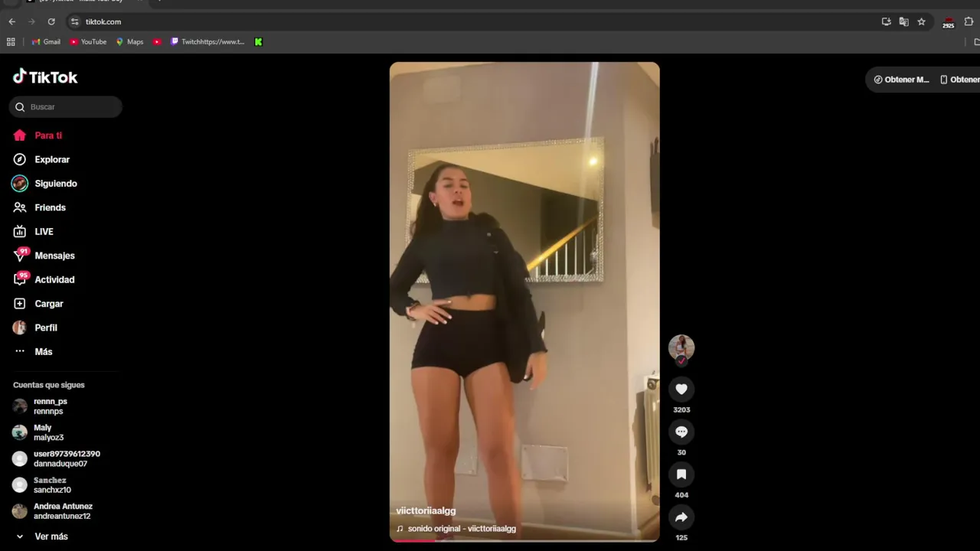Click viicttoriiaalgg username on video
Viewport: 980px width, 551px height.
tap(426, 510)
